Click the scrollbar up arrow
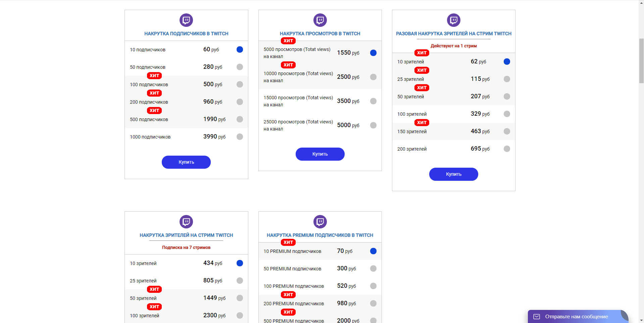Viewport: 644px width, 323px height. pyautogui.click(x=641, y=3)
